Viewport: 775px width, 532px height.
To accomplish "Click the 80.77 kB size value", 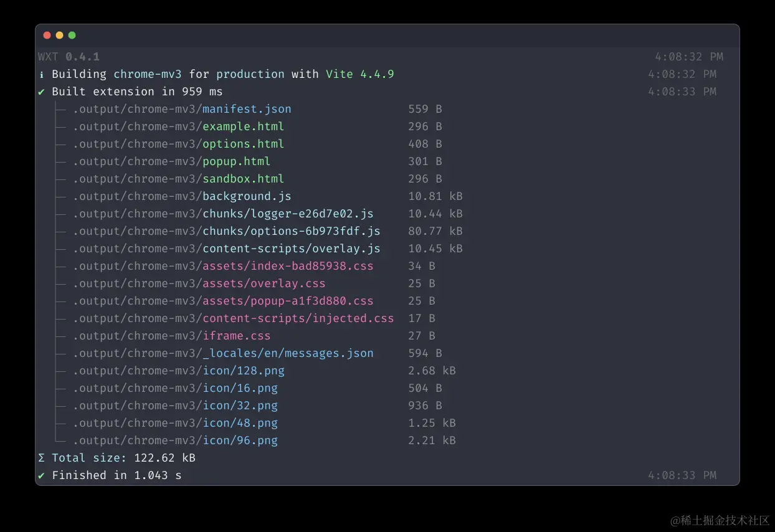I will click(435, 231).
